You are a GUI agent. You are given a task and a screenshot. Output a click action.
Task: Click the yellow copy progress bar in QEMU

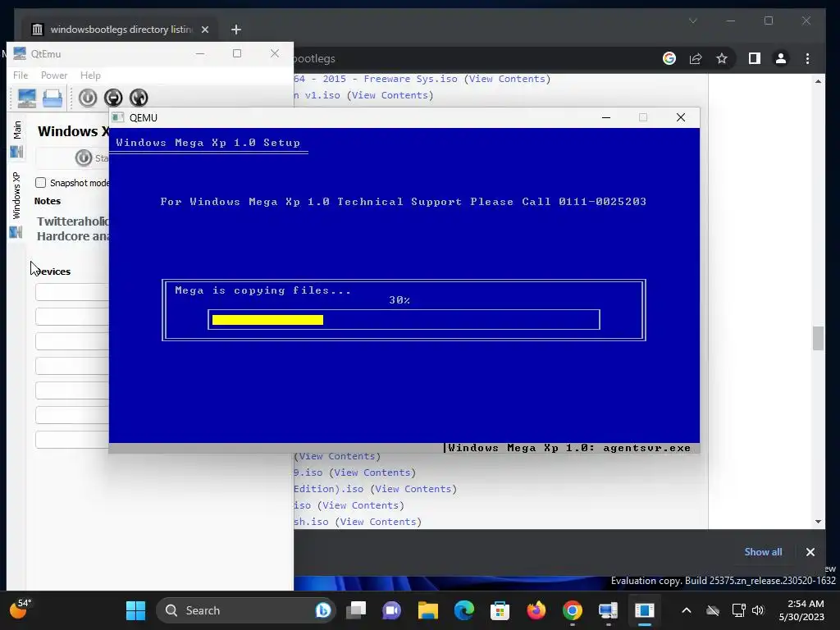[x=268, y=320]
